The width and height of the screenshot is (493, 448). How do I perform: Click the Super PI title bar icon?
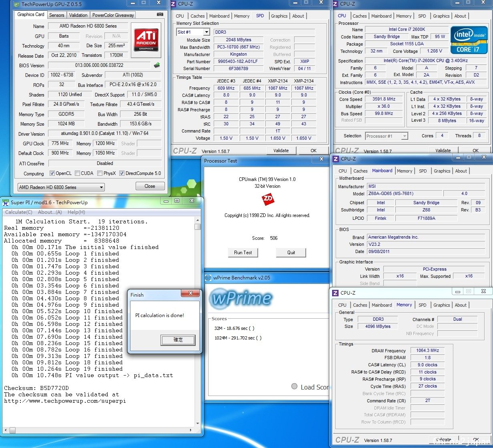6,202
